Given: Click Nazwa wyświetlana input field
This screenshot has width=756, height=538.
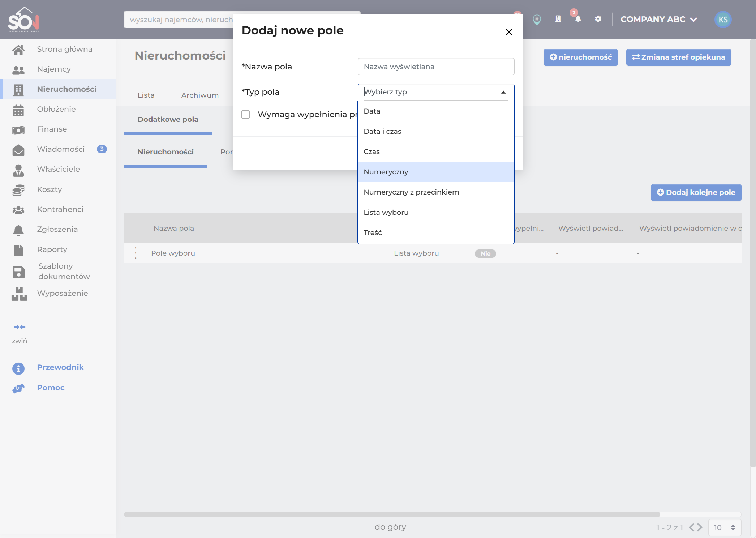Looking at the screenshot, I should coord(436,67).
